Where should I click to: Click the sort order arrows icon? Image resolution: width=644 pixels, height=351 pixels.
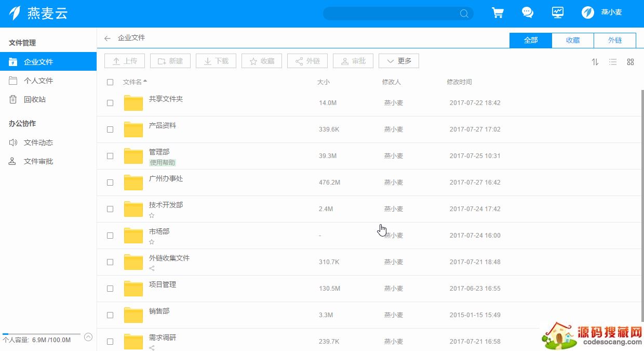[x=595, y=62]
